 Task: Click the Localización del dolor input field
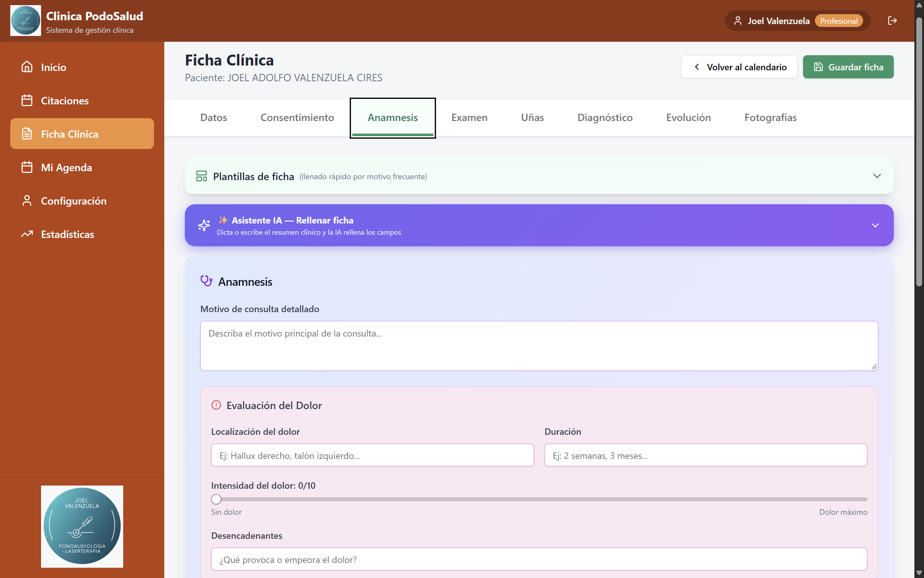pos(372,455)
